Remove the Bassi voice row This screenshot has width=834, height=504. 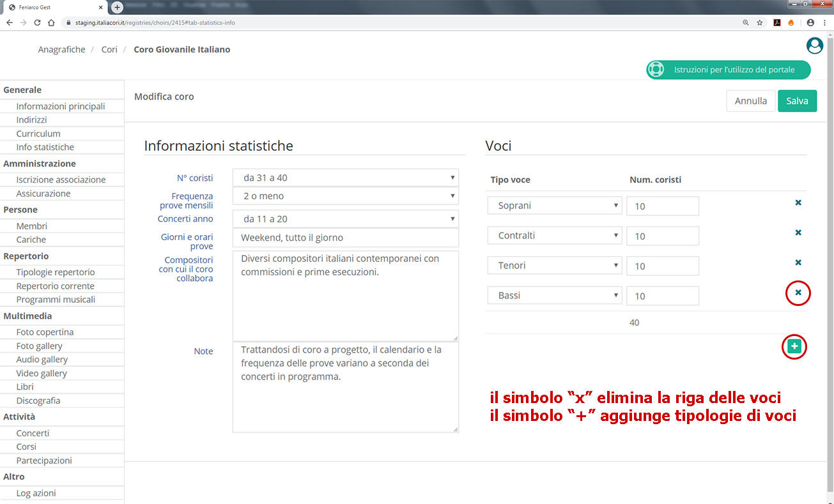(798, 293)
